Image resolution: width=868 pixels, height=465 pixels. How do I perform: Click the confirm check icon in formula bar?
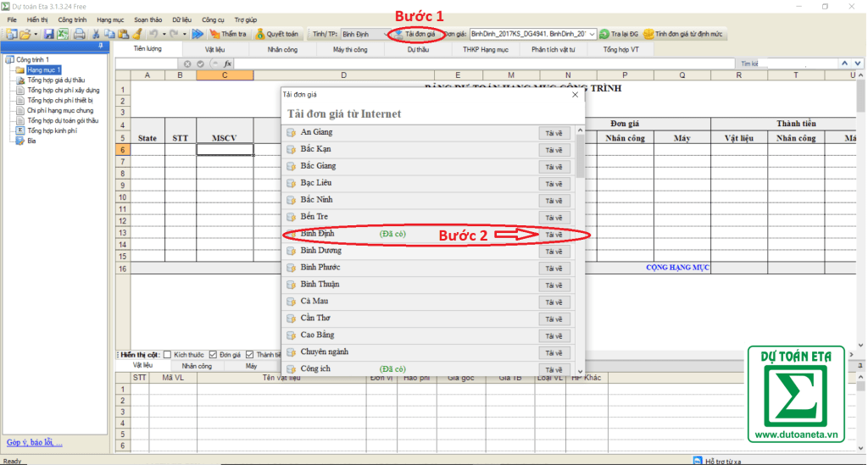click(x=200, y=64)
